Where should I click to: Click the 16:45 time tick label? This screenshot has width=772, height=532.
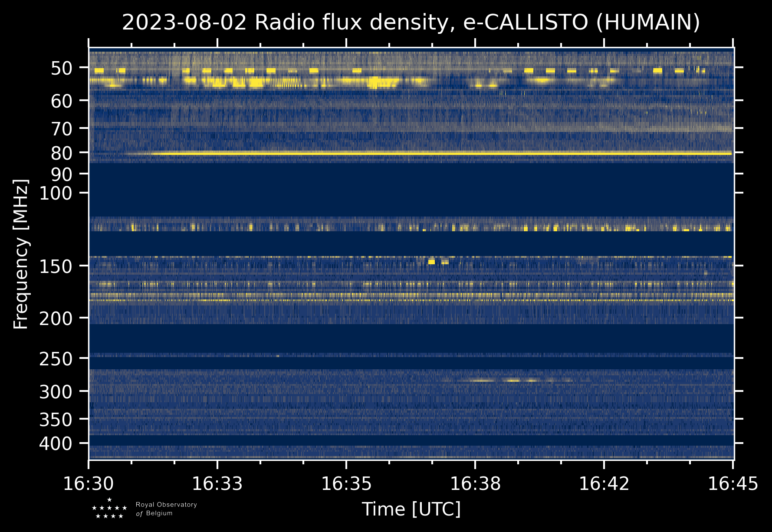(733, 483)
